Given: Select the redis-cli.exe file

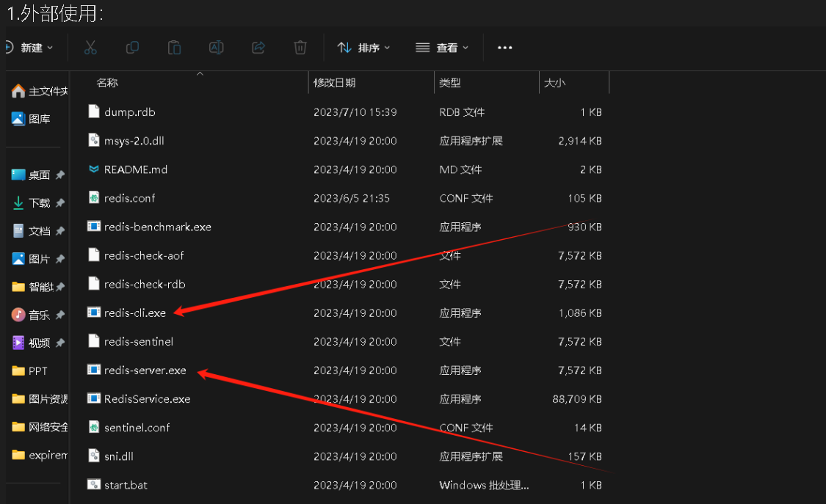Looking at the screenshot, I should (x=135, y=313).
